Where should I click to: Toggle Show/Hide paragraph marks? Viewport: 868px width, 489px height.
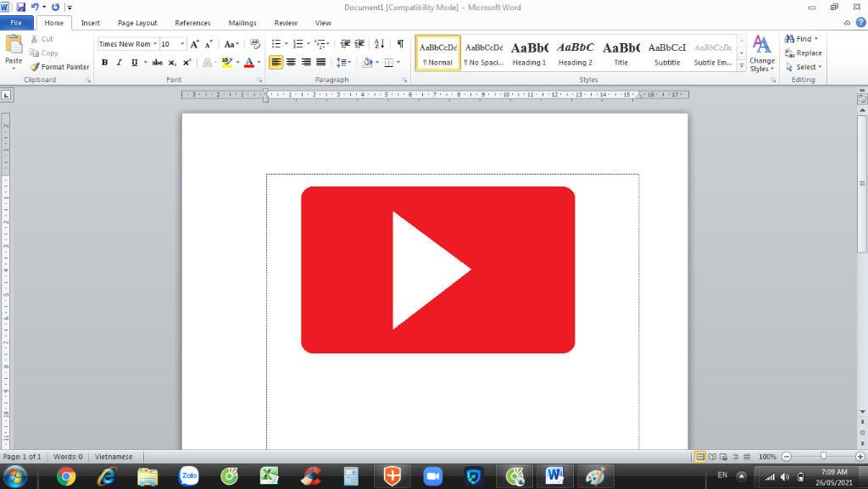(400, 44)
